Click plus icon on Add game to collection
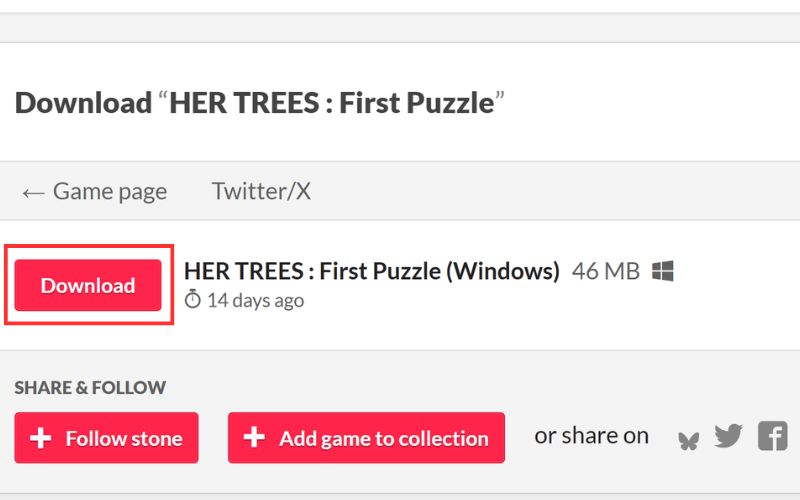Image resolution: width=800 pixels, height=500 pixels. (x=254, y=437)
